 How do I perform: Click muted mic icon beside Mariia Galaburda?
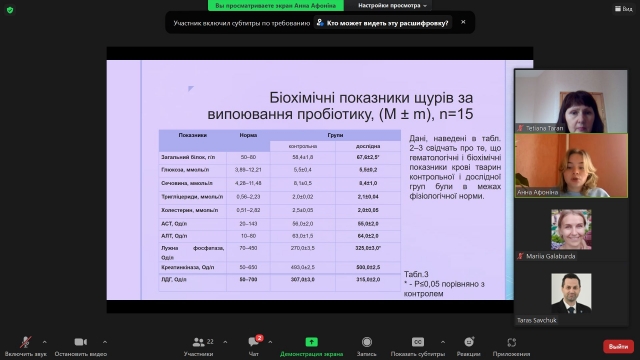click(x=520, y=256)
